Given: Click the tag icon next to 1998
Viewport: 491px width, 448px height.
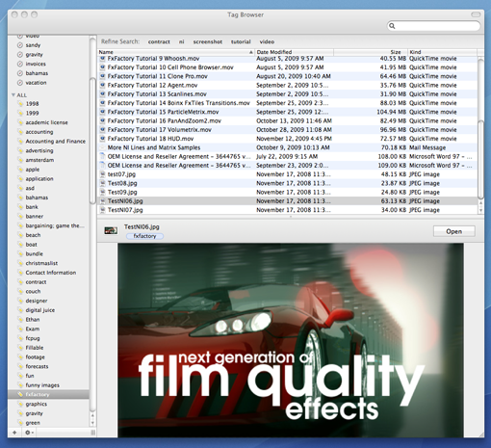Looking at the screenshot, I should point(20,104).
